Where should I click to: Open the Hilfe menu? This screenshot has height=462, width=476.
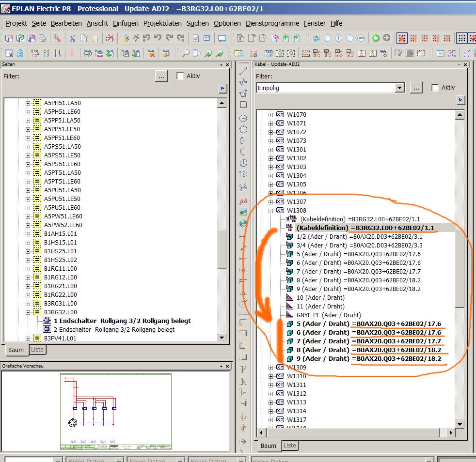tap(336, 23)
